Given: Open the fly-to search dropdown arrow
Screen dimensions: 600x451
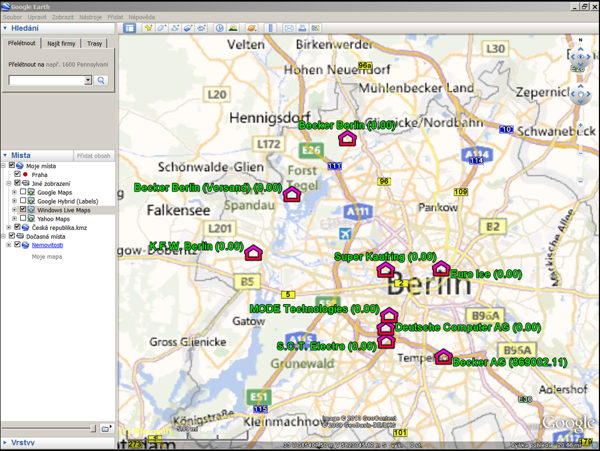Looking at the screenshot, I should click(x=88, y=80).
